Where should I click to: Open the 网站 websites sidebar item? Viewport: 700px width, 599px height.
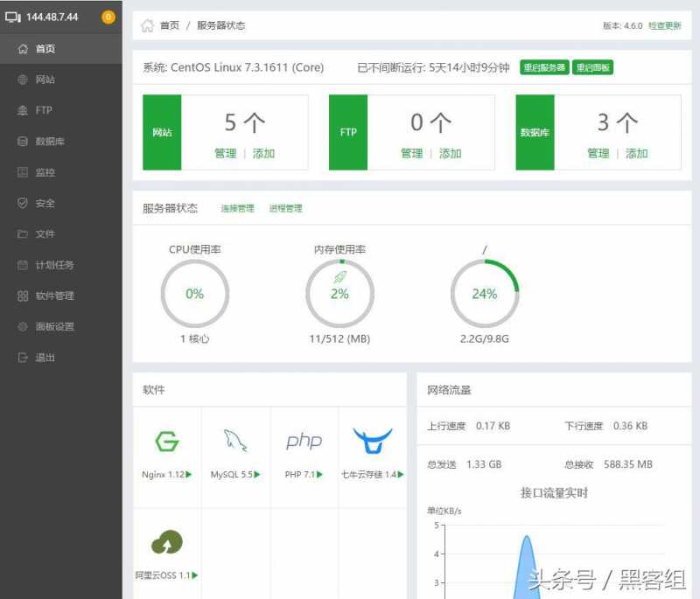(x=60, y=80)
